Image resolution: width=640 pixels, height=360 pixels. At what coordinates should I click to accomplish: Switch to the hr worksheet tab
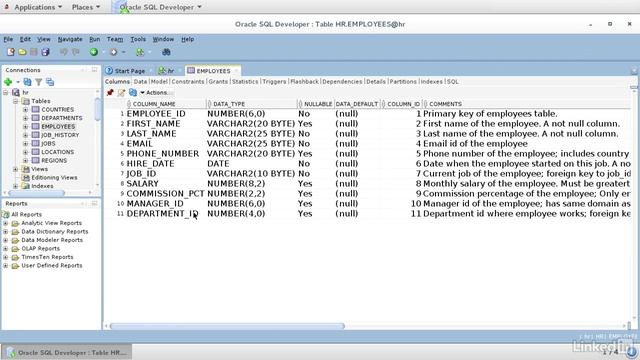[167, 71]
